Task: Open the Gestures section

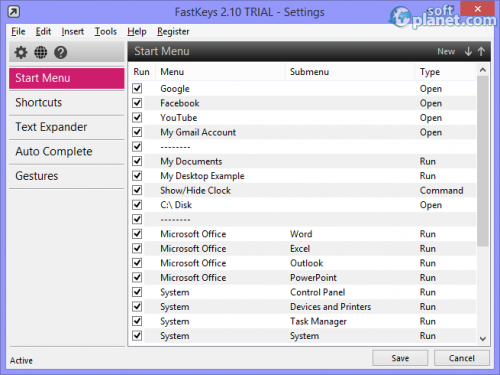Action: click(x=67, y=176)
